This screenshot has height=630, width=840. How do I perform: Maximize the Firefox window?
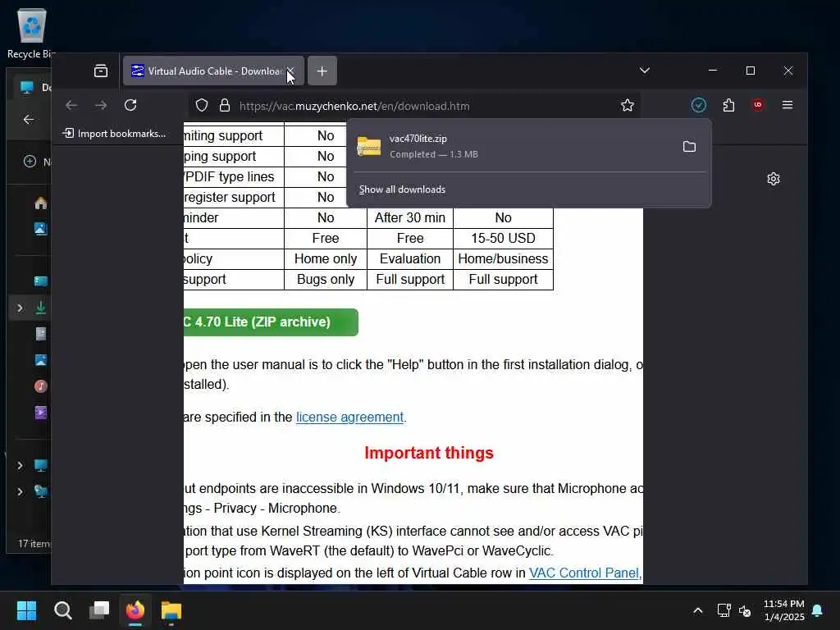[x=751, y=71]
